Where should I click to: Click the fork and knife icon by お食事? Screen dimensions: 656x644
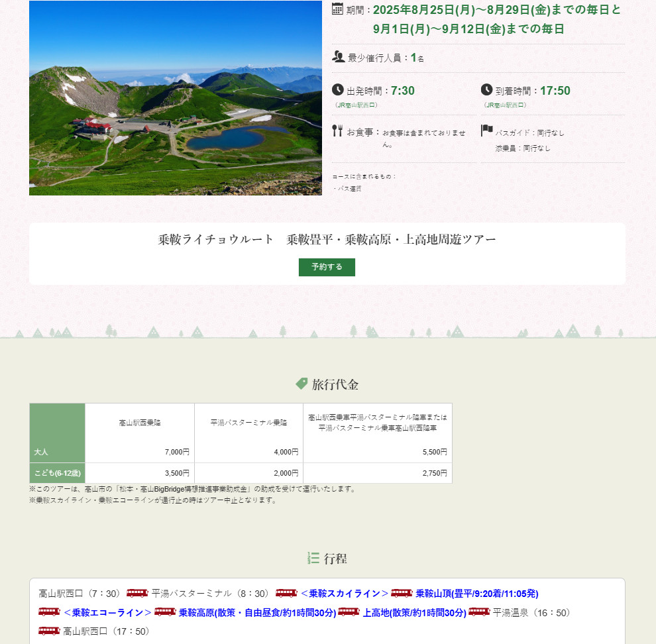pyautogui.click(x=337, y=131)
